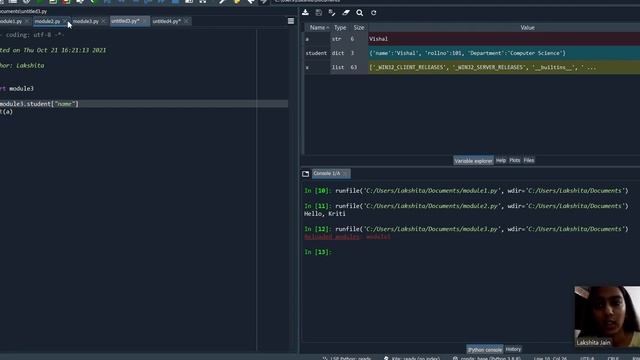This screenshot has width=640, height=360.
Task: Click refresh icon in Variable explorer toolbar
Action: pos(373,13)
